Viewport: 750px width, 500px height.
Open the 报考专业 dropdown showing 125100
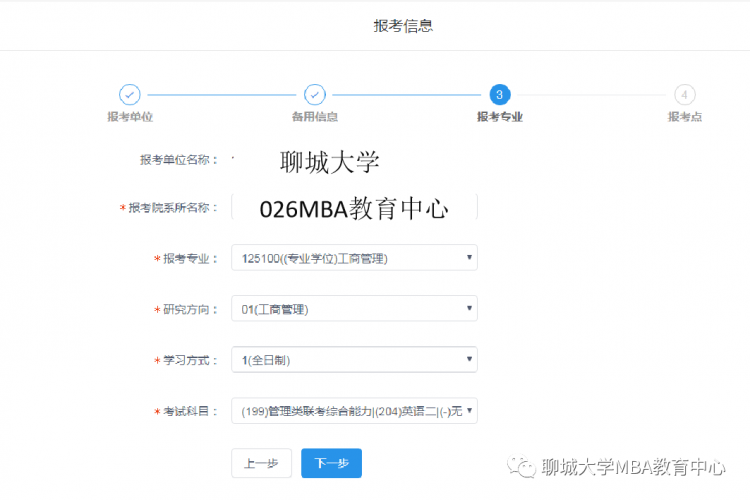[x=354, y=258]
